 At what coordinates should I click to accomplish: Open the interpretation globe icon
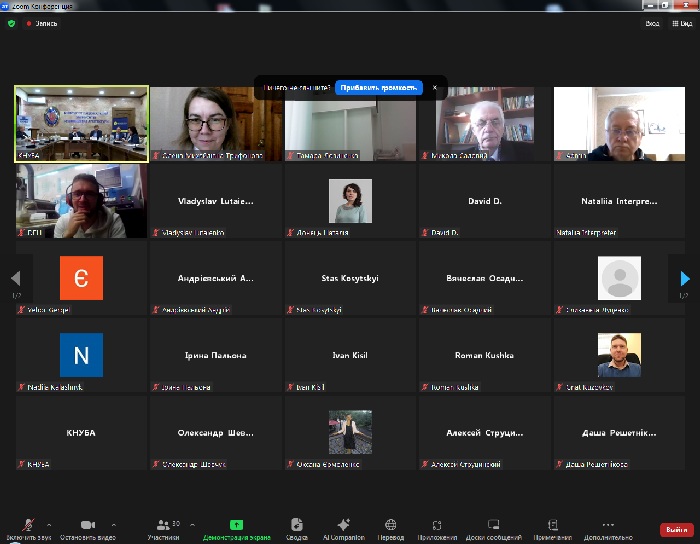390,525
